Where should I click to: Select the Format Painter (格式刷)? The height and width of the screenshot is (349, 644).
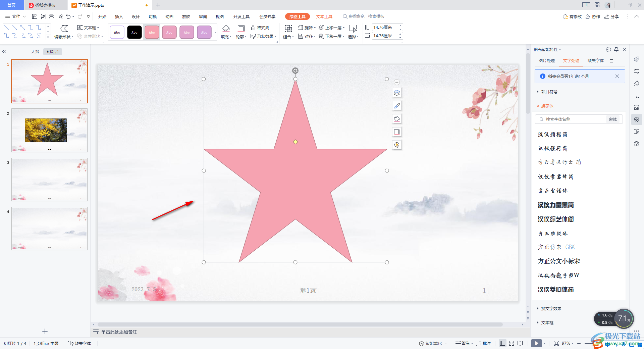click(260, 28)
